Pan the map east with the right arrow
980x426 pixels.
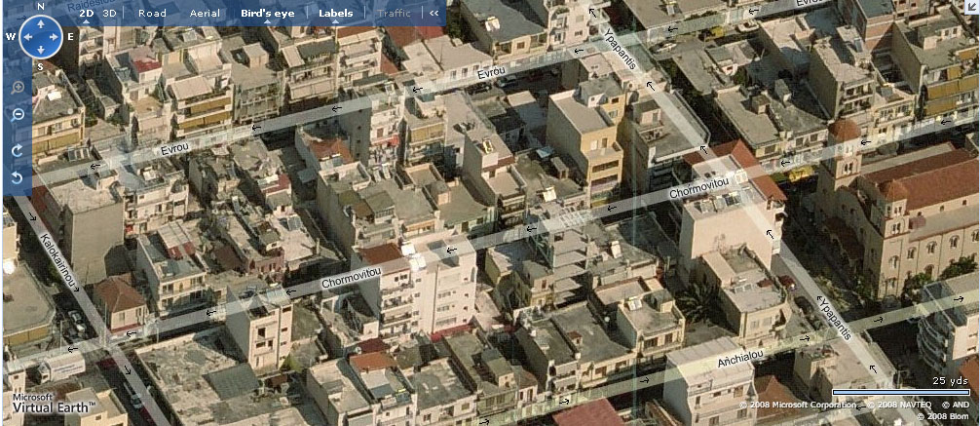(x=56, y=38)
